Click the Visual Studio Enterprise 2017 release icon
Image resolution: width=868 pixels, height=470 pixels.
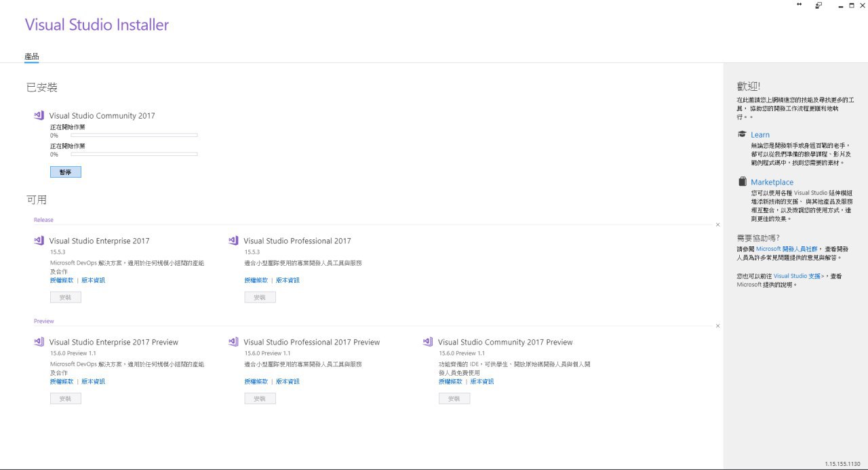[39, 241]
